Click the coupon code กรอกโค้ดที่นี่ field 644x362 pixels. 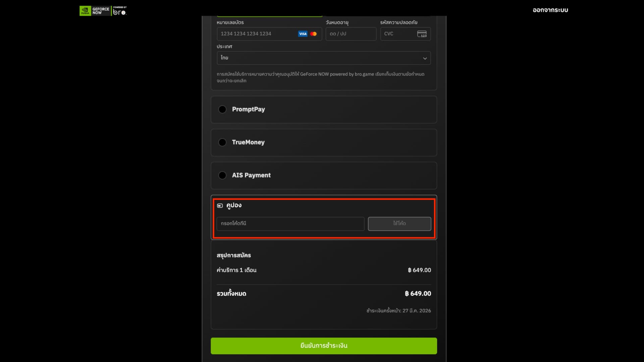tap(290, 224)
